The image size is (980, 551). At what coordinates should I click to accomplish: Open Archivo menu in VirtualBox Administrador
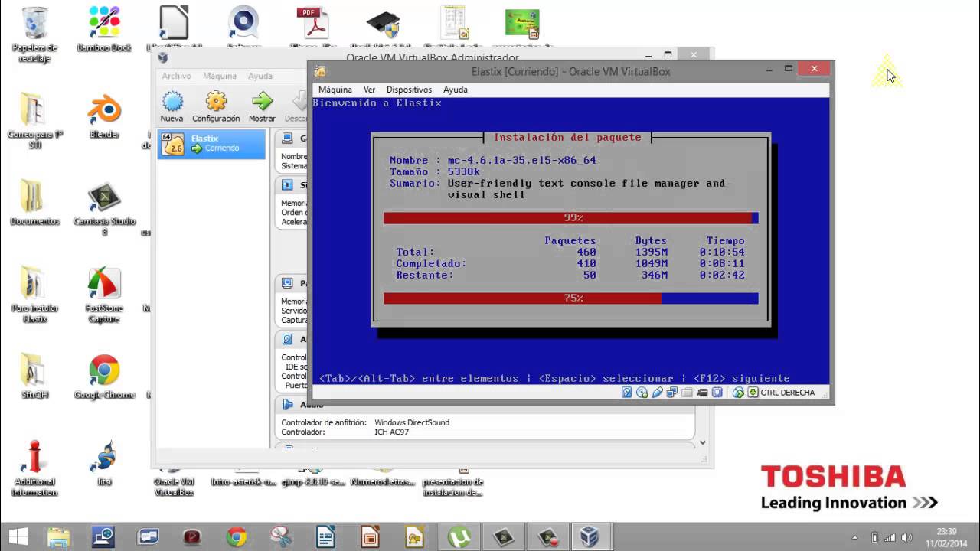coord(176,76)
